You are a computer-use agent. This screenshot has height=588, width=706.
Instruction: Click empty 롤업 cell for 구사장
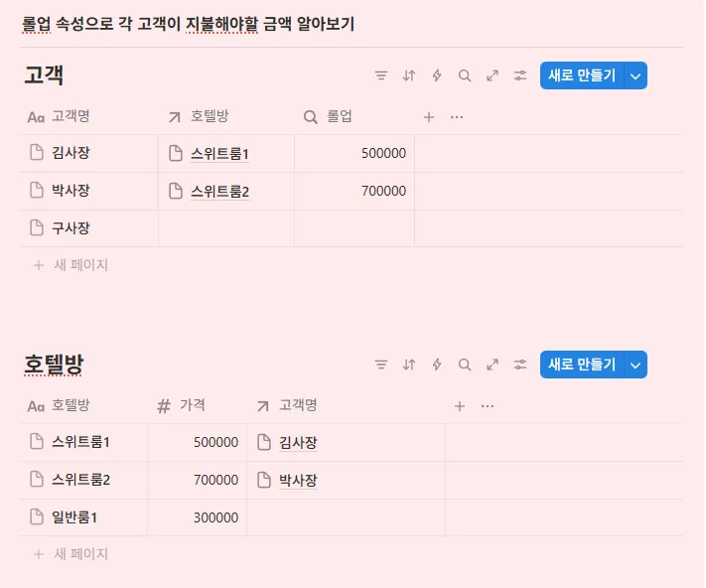(354, 228)
